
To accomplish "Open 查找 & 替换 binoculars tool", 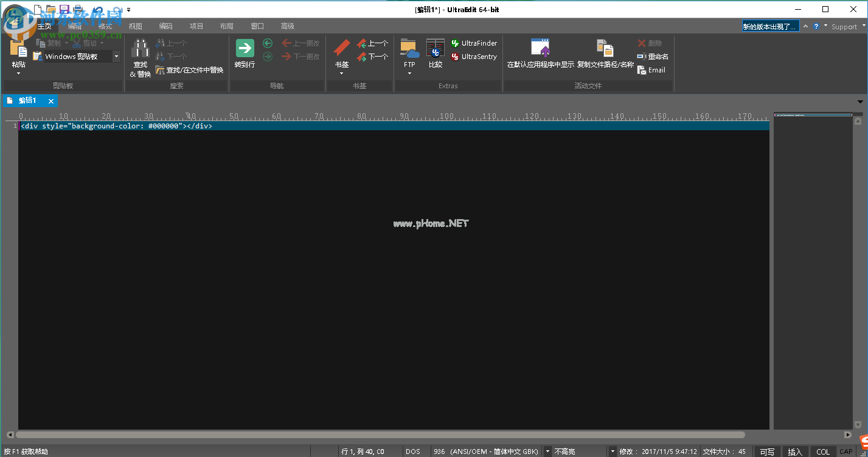I will pos(141,58).
